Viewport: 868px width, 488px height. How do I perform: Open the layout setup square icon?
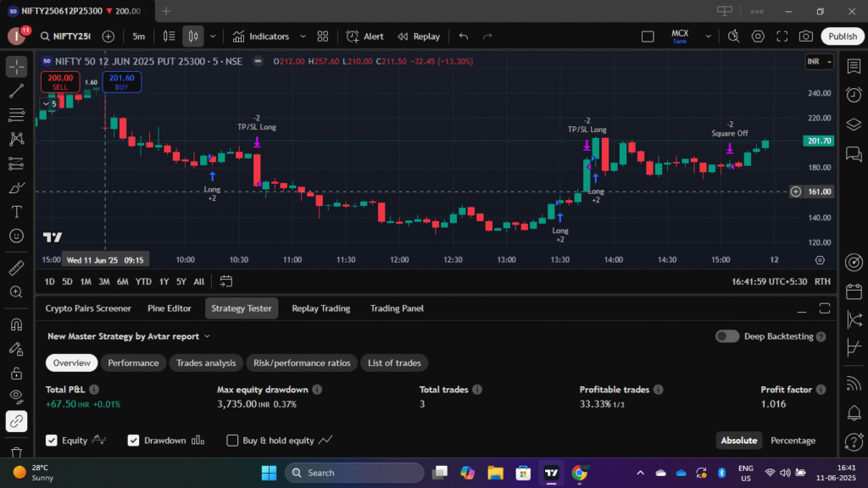point(648,36)
